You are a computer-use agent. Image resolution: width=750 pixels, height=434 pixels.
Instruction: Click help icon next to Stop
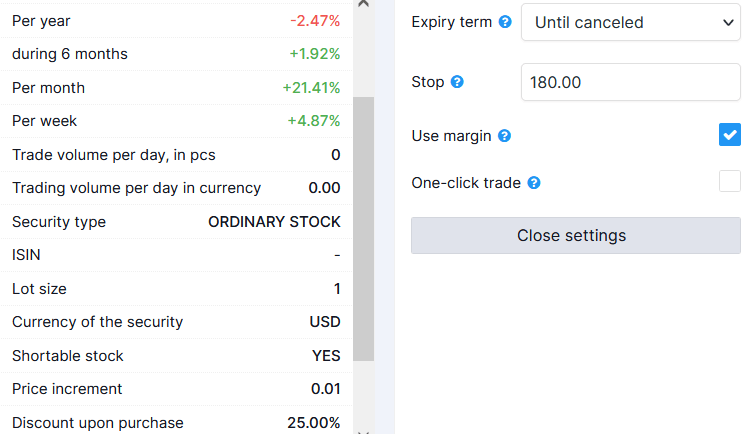[x=457, y=82]
